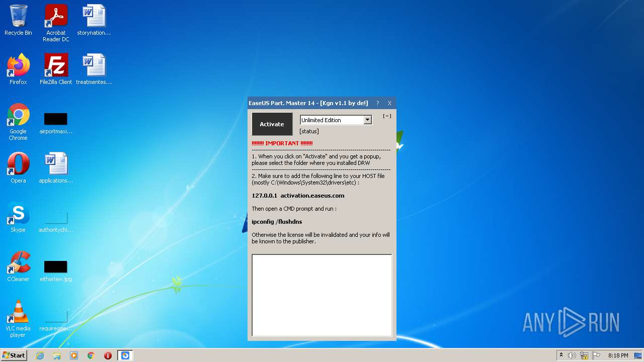Viewport: 644px width, 362px height.
Task: Click the Action Center flag icon
Action: (x=596, y=355)
